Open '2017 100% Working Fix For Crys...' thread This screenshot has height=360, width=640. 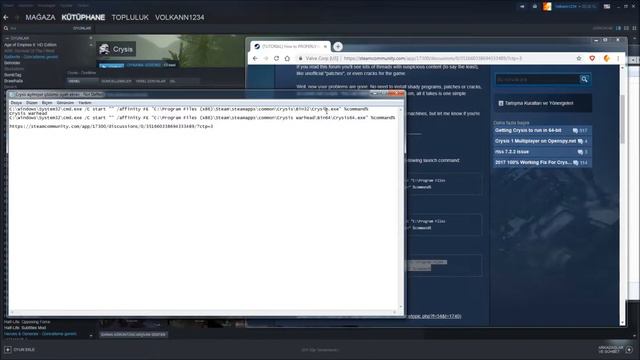(x=533, y=162)
